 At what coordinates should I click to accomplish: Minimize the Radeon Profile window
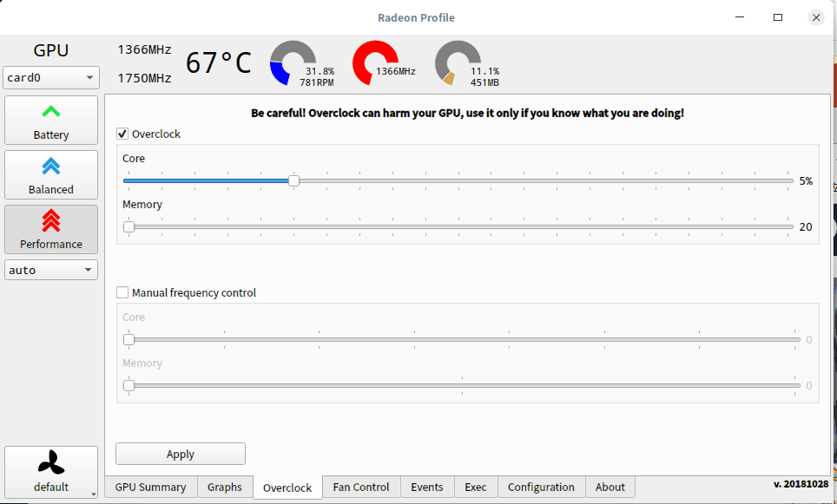pos(740,17)
